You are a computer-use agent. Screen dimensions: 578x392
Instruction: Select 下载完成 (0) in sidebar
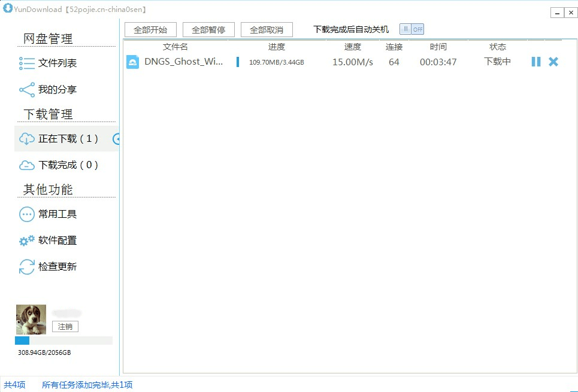coord(66,165)
